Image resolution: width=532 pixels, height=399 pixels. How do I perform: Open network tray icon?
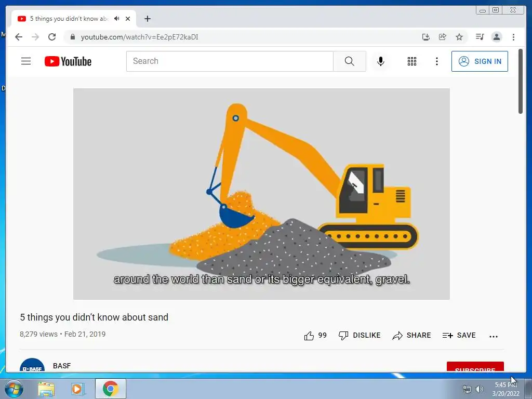[x=467, y=389]
